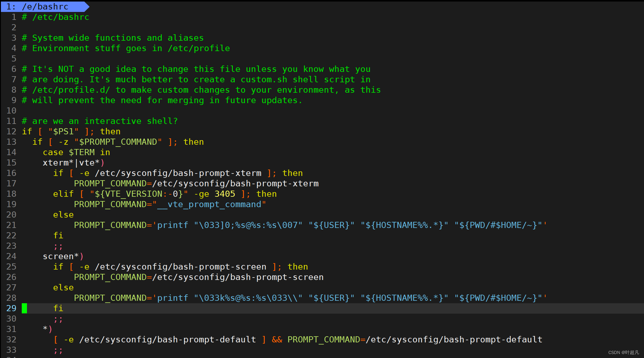Click PROMPT_COMMAND assignment on line 26

199,277
